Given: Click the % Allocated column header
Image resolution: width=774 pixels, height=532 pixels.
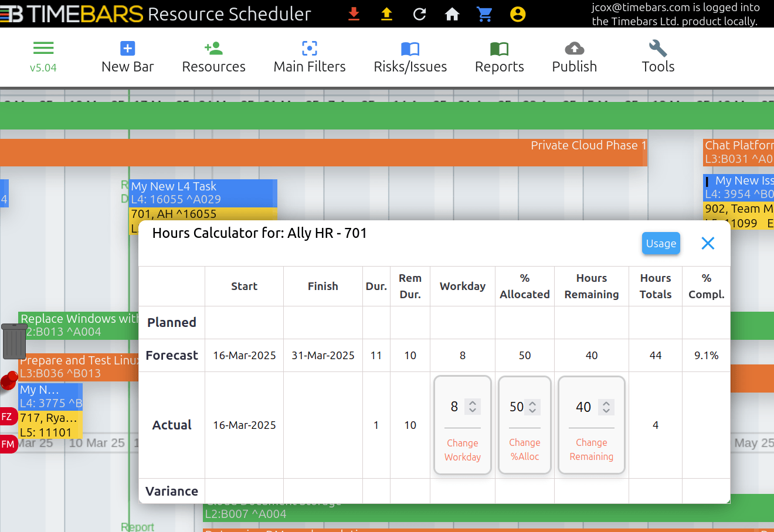Looking at the screenshot, I should tap(525, 286).
